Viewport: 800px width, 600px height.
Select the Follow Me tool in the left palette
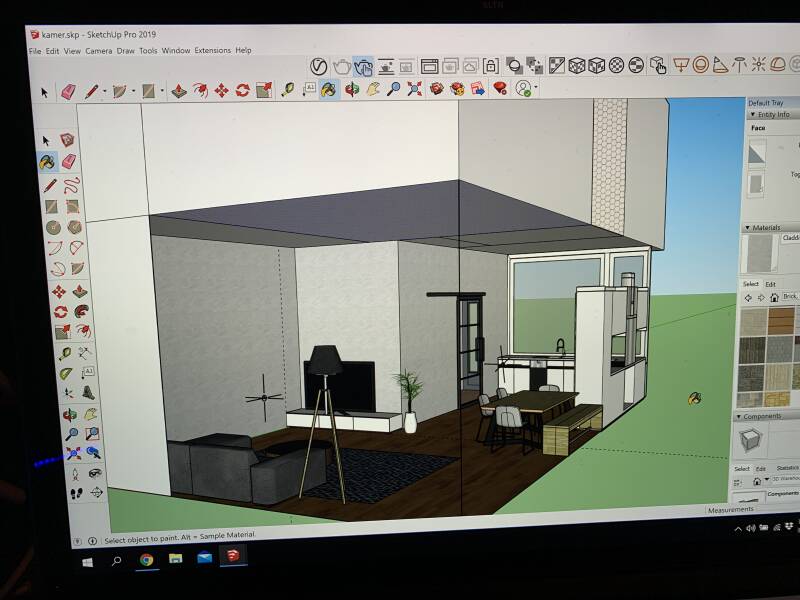82,311
